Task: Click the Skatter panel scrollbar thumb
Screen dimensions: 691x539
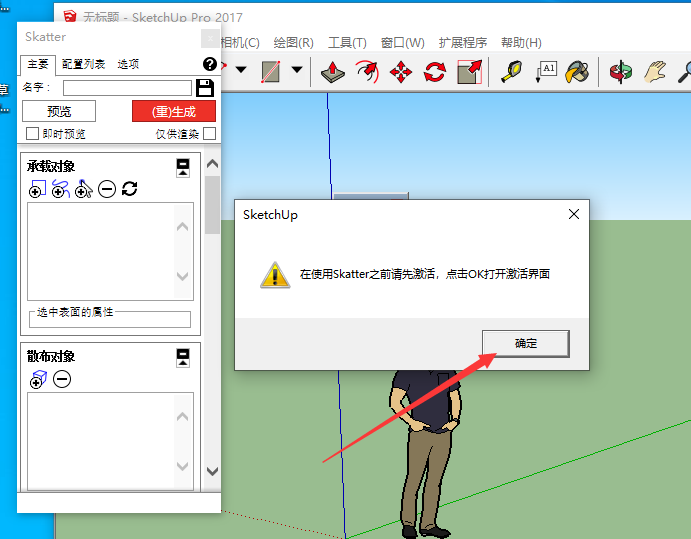Action: point(212,205)
